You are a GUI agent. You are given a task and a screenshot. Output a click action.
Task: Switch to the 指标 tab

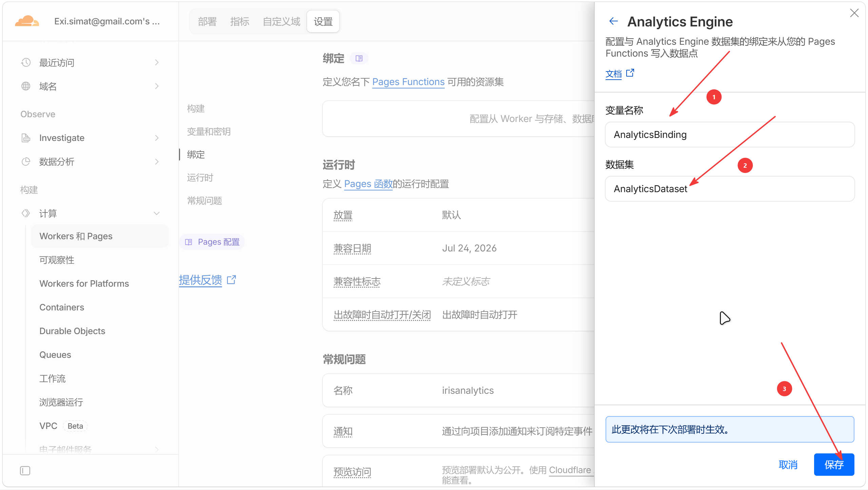click(240, 22)
